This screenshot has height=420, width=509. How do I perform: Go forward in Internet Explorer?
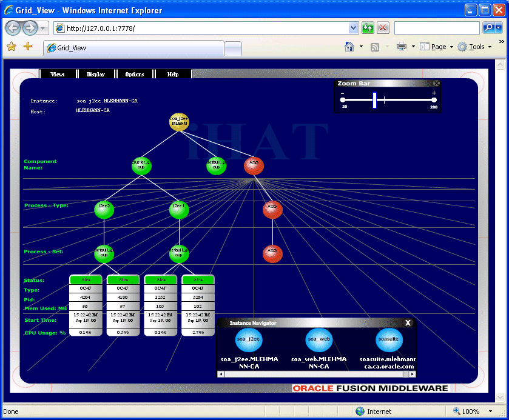[30, 28]
